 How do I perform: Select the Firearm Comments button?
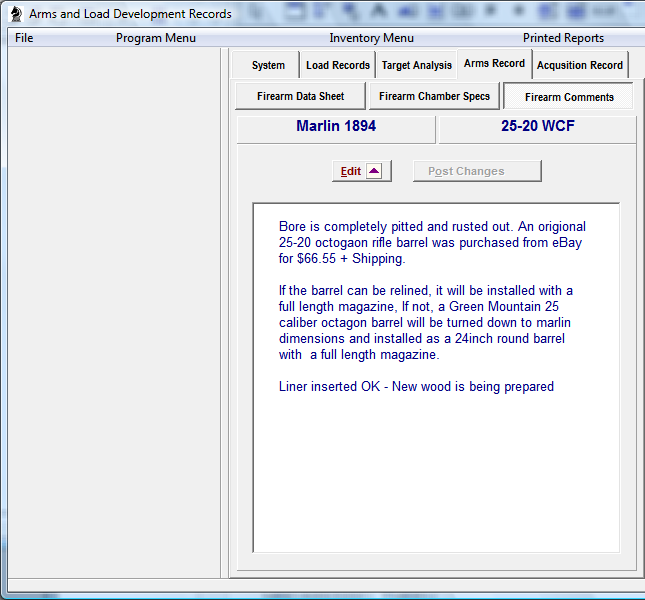(569, 97)
